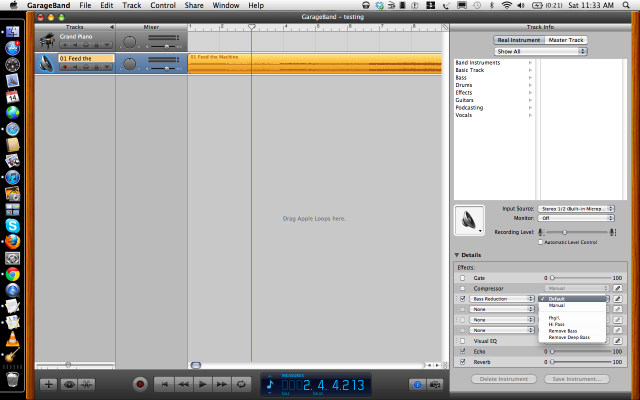The image size is (640, 400).
Task: Enable the Gate effect checkbox
Action: [462, 278]
